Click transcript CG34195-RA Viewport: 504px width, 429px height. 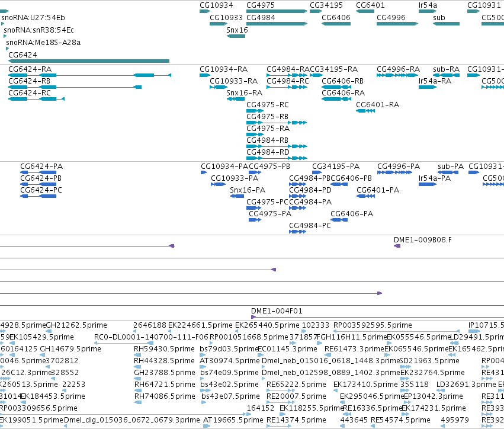[316, 75]
